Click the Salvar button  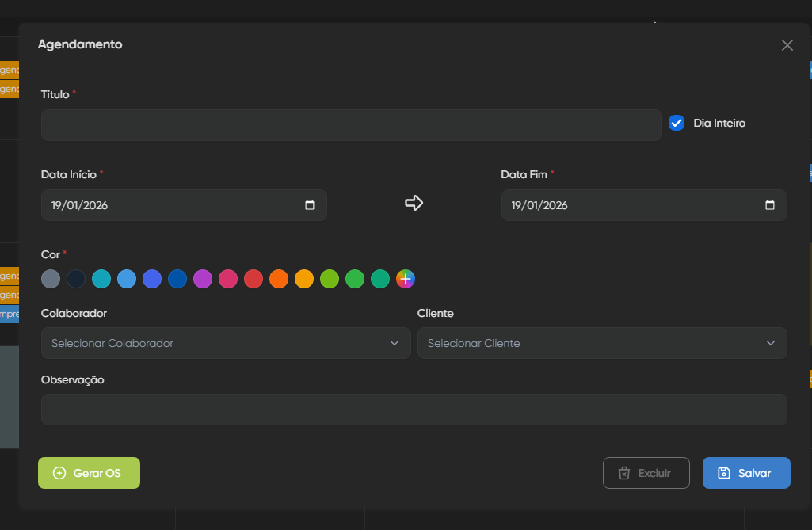tap(745, 473)
